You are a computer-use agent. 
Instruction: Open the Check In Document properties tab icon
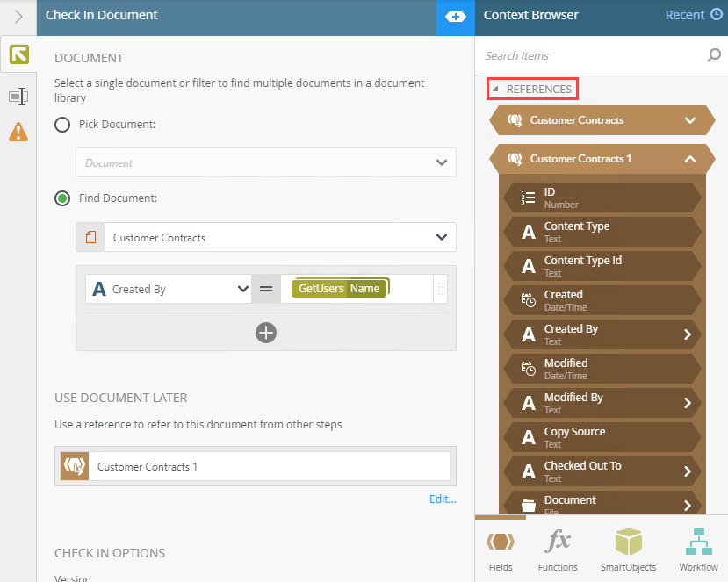click(x=19, y=54)
